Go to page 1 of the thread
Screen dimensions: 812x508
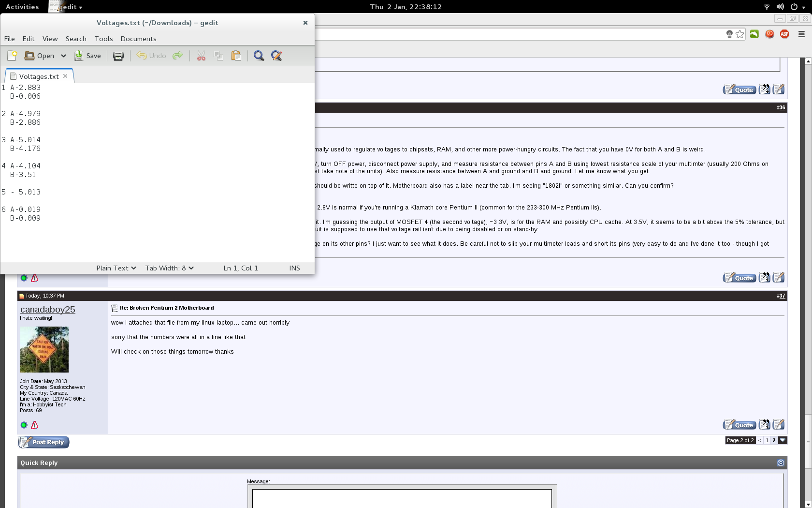[767, 440]
